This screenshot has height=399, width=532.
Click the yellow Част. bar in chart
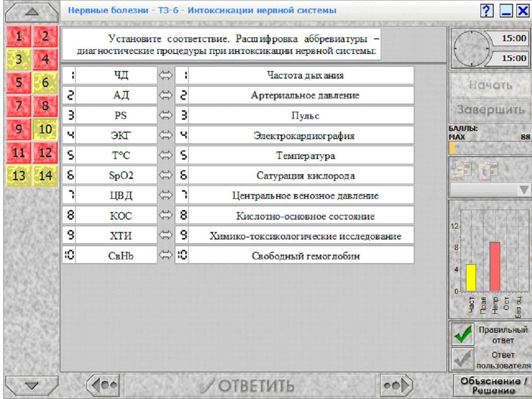[471, 278]
